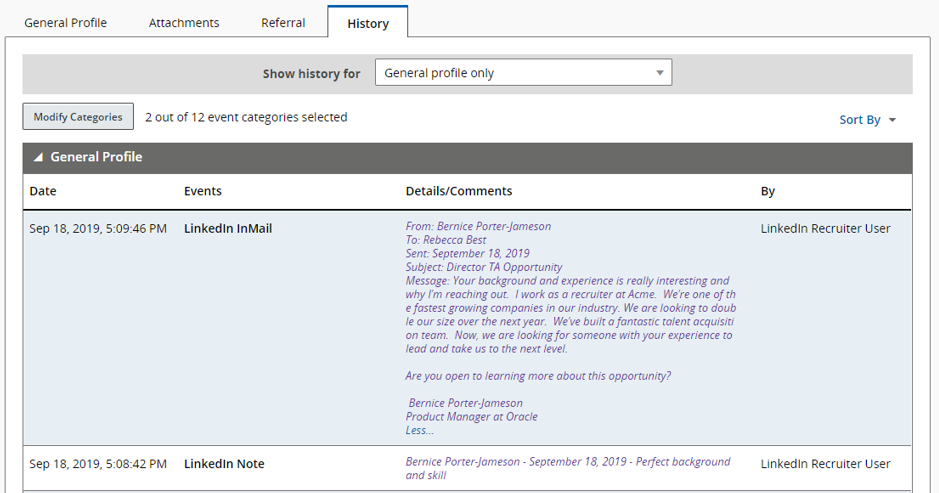
Task: Click the Events column header
Action: 203,191
